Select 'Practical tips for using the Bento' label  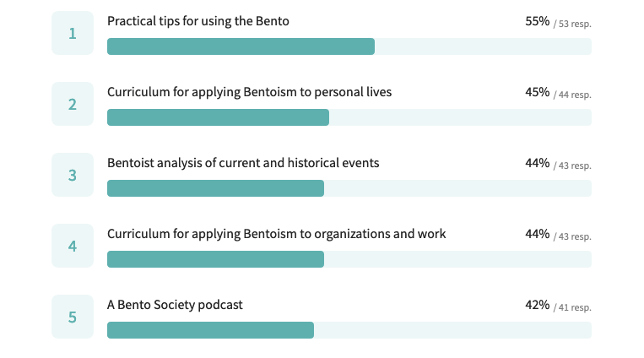(198, 21)
